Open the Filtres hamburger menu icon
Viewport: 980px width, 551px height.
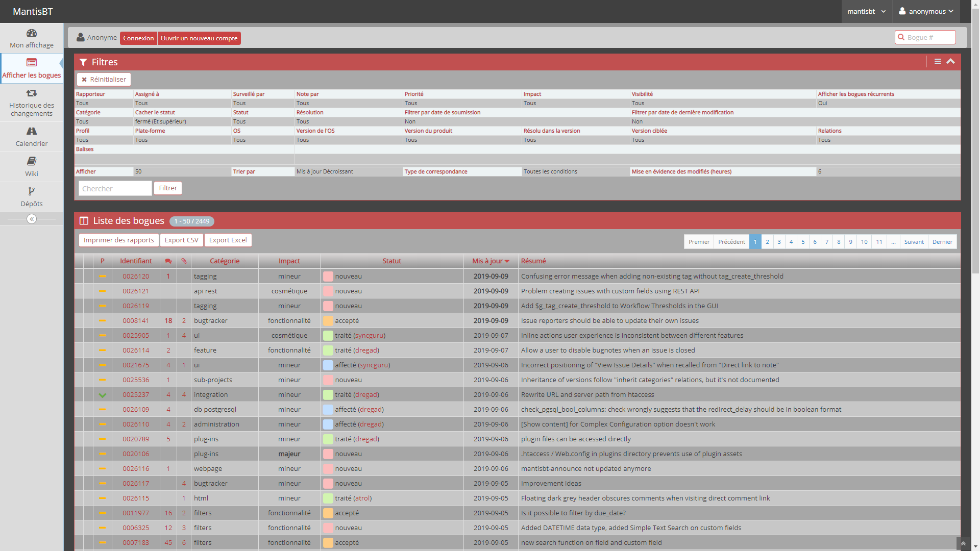coord(938,61)
